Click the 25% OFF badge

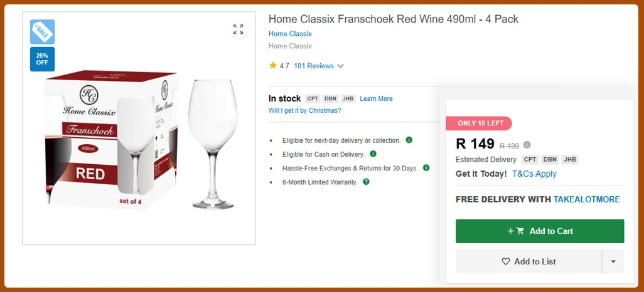coord(42,59)
